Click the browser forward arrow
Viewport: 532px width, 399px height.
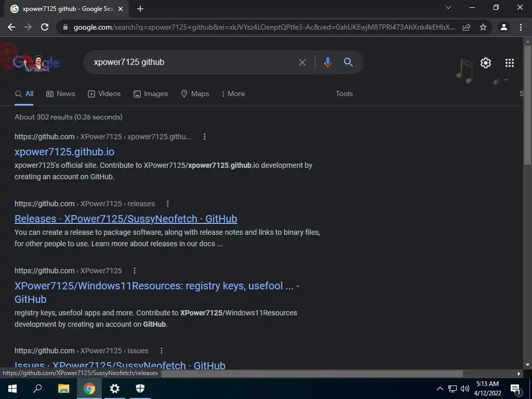[28, 27]
